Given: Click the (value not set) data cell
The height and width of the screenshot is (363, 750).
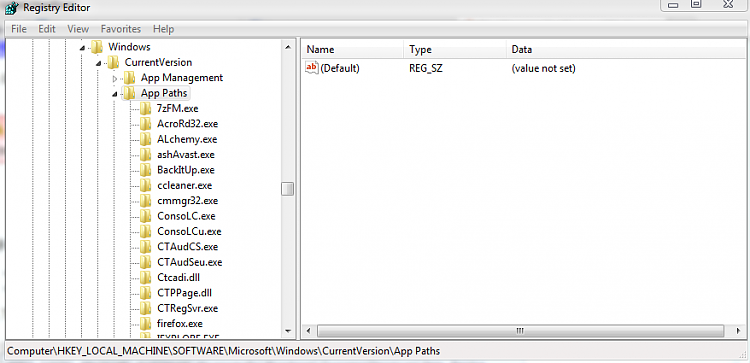Looking at the screenshot, I should tap(543, 68).
